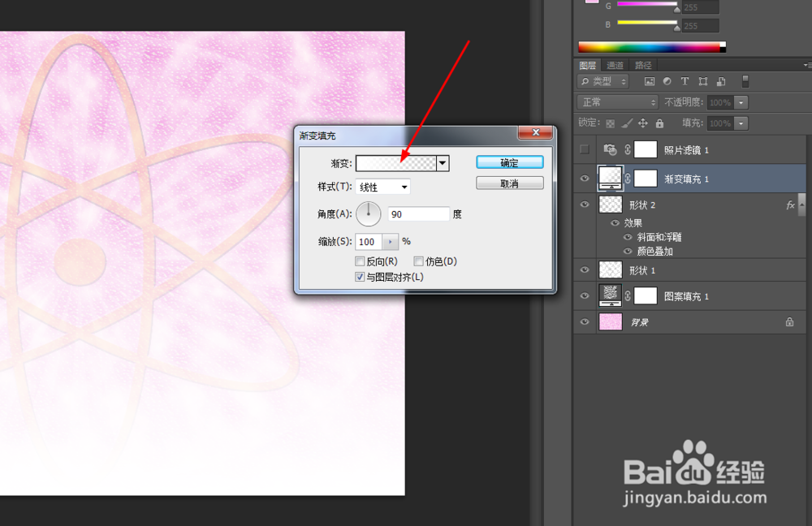
Task: Hide the 图案填充 1 layer
Action: (585, 295)
